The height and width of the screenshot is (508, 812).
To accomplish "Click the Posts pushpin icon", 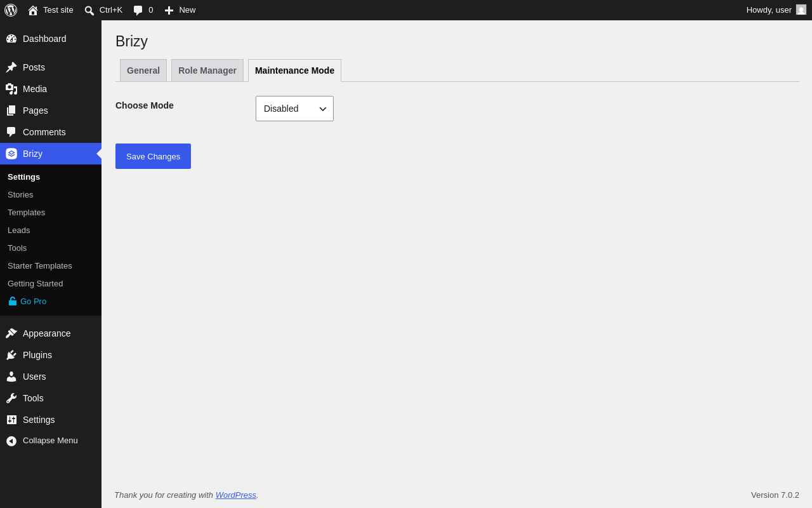I will pyautogui.click(x=11, y=67).
